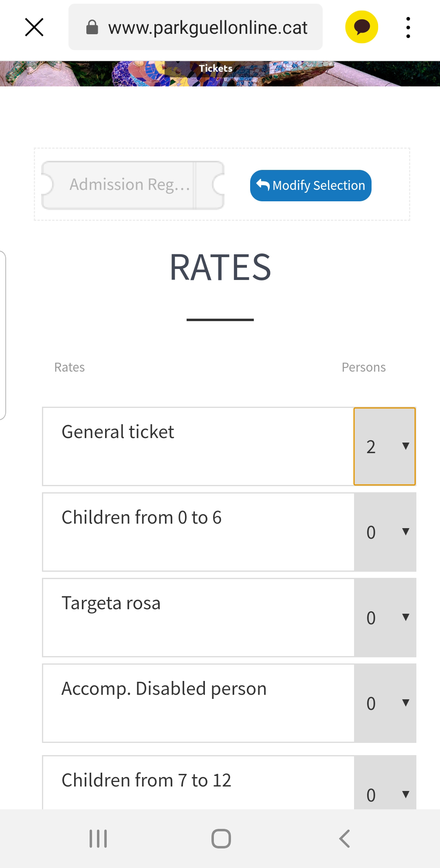Image resolution: width=440 pixels, height=868 pixels.
Task: Tap the Admission Reg... ticket field
Action: 133,185
